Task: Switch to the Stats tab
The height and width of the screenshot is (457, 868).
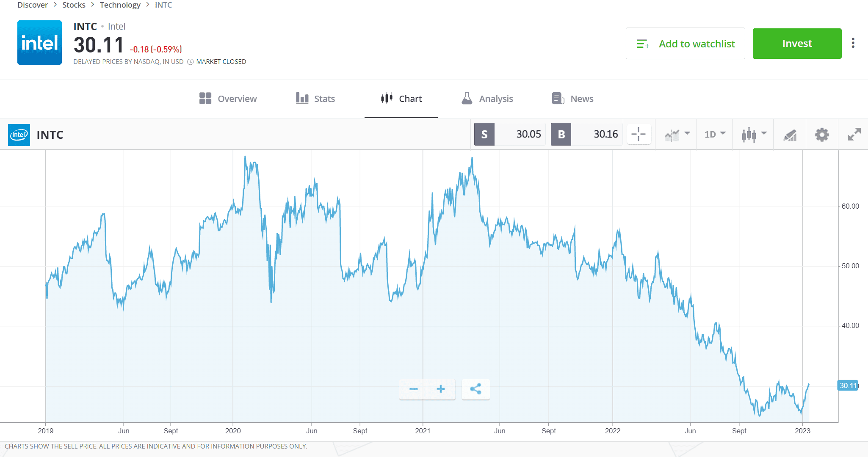Action: pos(315,99)
